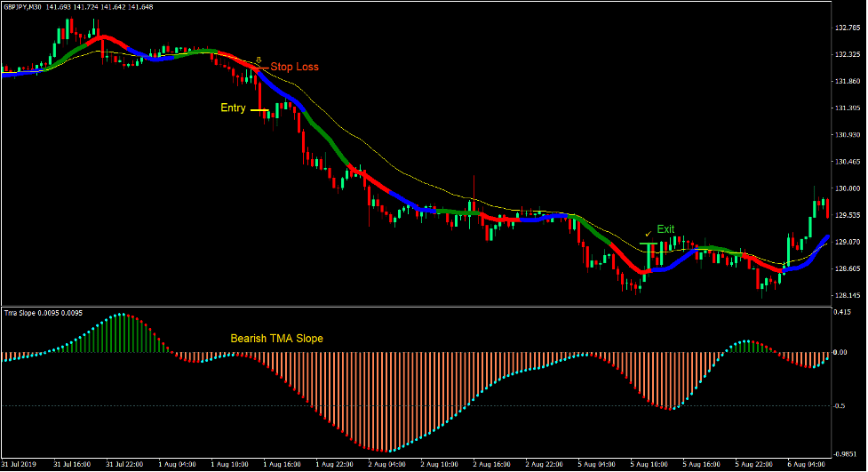This screenshot has width=868, height=472.
Task: Click the 131.860 price axis value
Action: pos(847,82)
